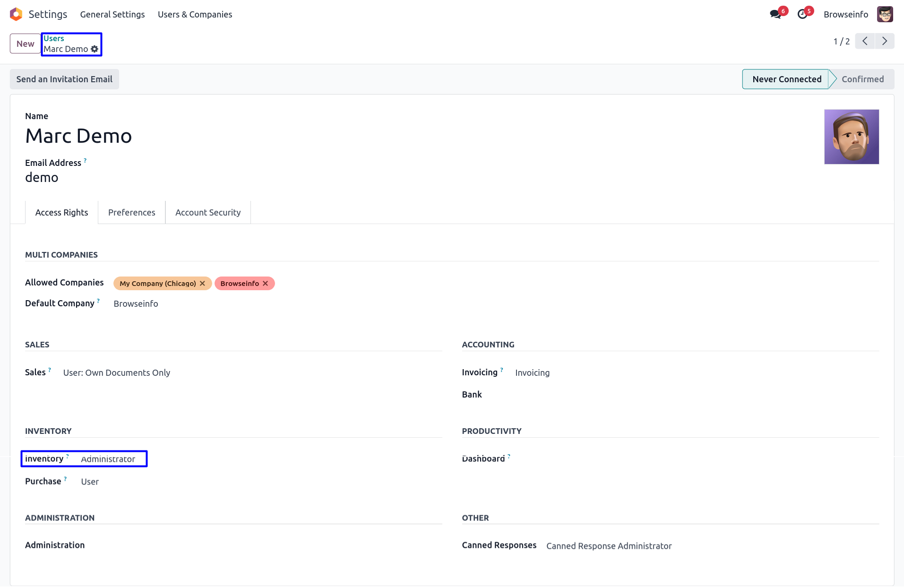Remove My Company (Chicago) tag
This screenshot has height=588, width=904.
pos(202,283)
